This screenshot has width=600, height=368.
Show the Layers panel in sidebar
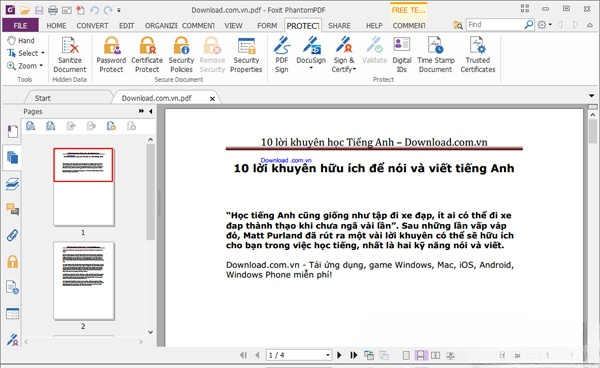pos(12,184)
